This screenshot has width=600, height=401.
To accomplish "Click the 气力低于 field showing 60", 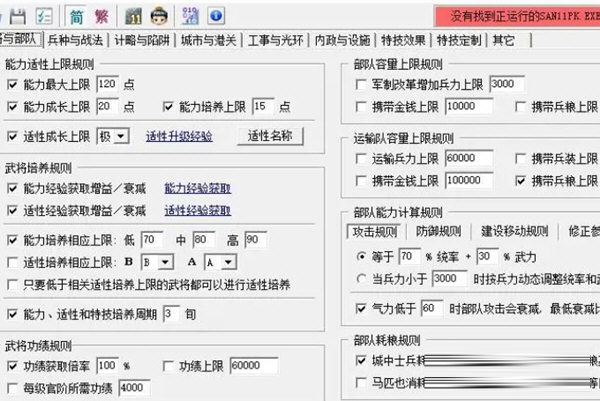I will [432, 308].
